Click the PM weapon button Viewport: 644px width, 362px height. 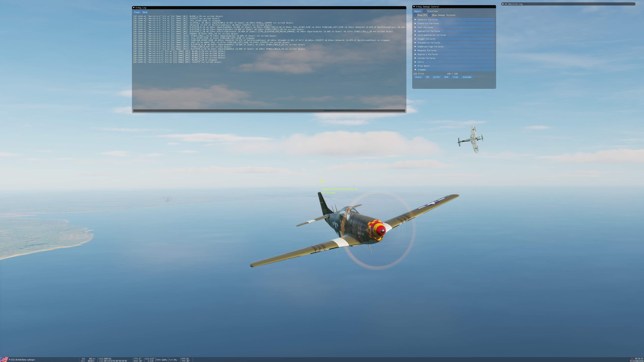coord(427,77)
